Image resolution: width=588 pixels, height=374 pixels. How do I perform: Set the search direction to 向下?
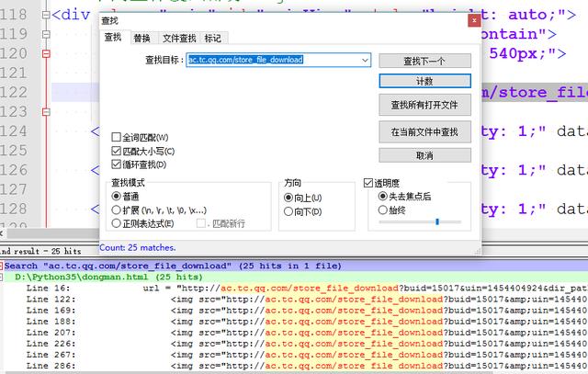pyautogui.click(x=290, y=211)
